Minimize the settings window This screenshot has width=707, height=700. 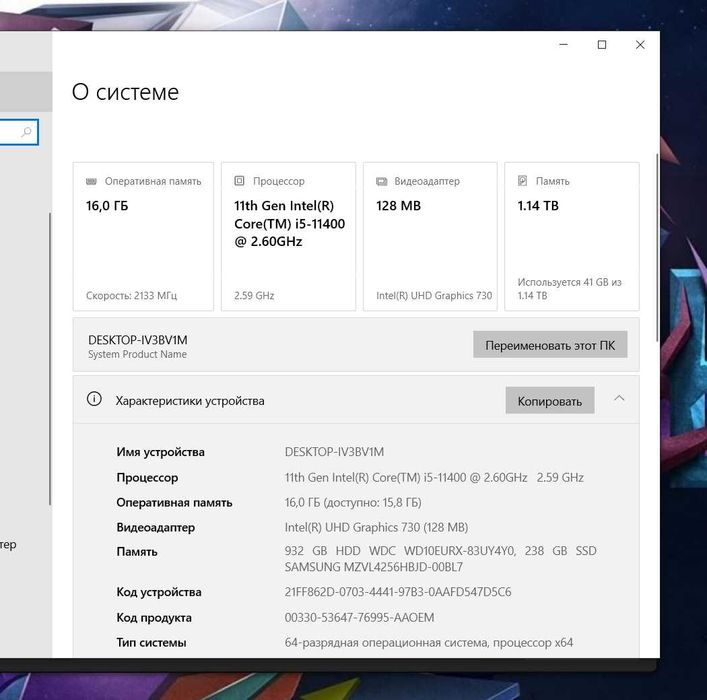[564, 45]
